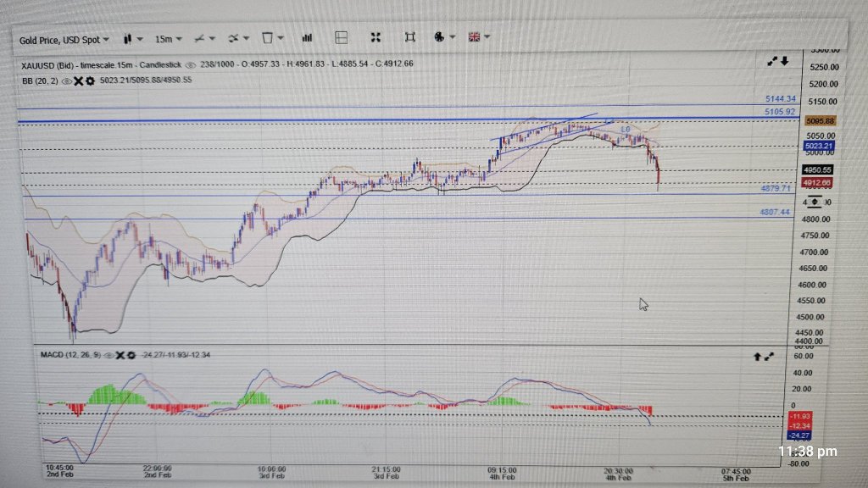Remove the MACD (12, 26, 9) indicator

coord(120,355)
